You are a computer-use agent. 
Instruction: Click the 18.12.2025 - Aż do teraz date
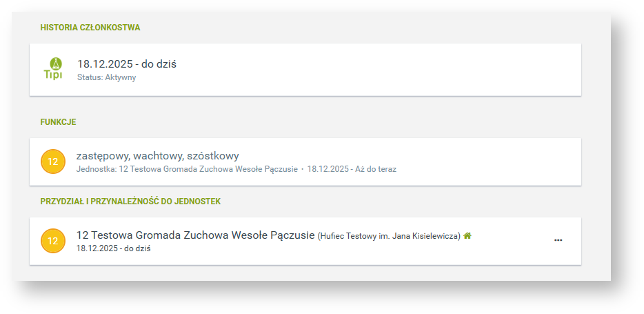pos(352,168)
